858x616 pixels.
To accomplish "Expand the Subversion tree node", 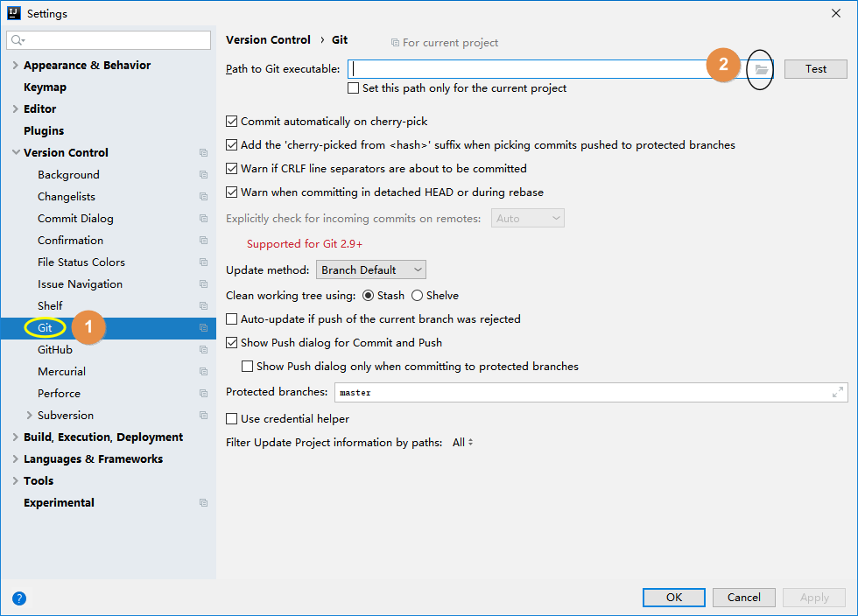I will (x=30, y=416).
